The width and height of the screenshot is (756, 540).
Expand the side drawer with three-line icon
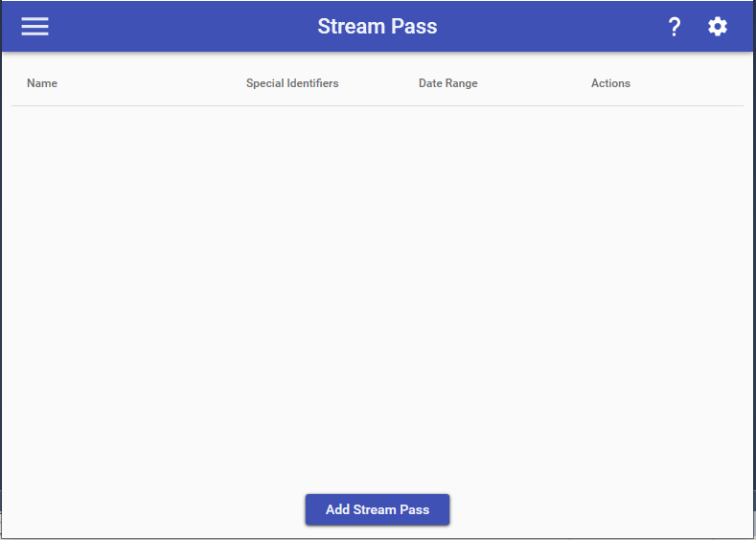point(34,27)
